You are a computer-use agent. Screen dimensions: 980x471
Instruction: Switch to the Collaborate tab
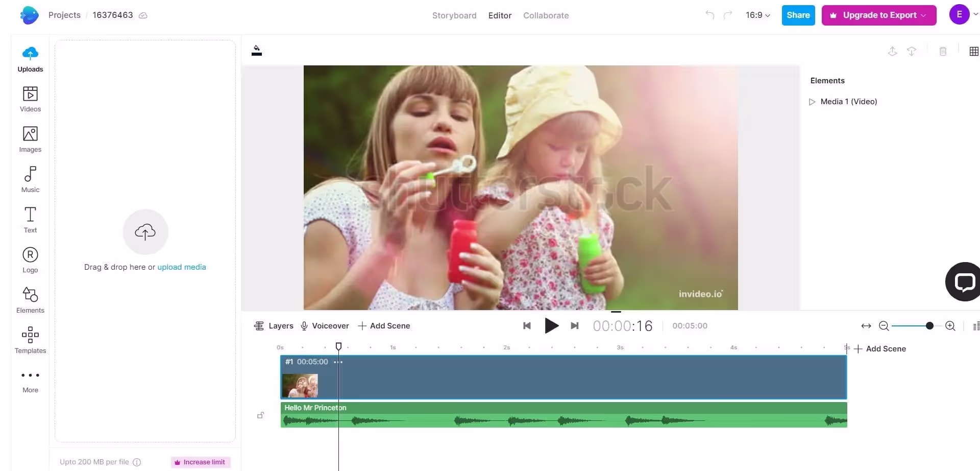pyautogui.click(x=546, y=15)
